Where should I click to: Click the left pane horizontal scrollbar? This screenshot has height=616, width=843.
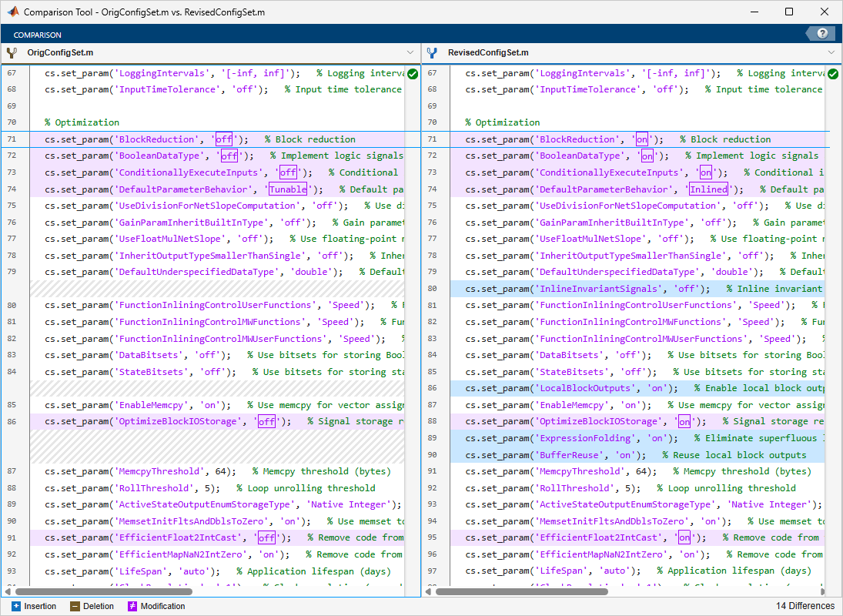click(102, 592)
